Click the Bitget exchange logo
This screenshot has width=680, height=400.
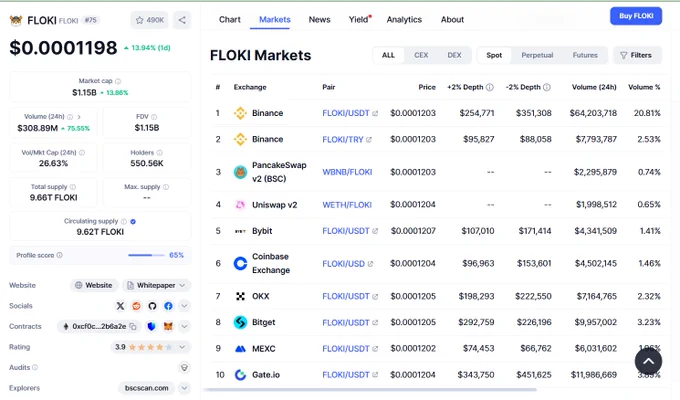point(240,322)
